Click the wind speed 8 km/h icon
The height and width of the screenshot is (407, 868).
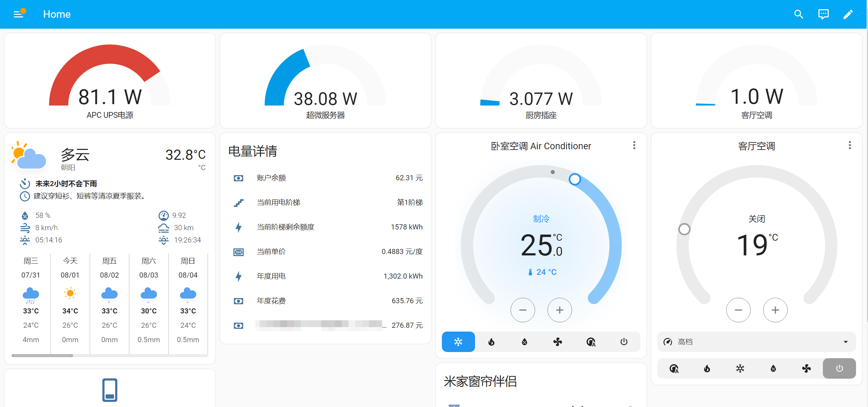click(25, 228)
